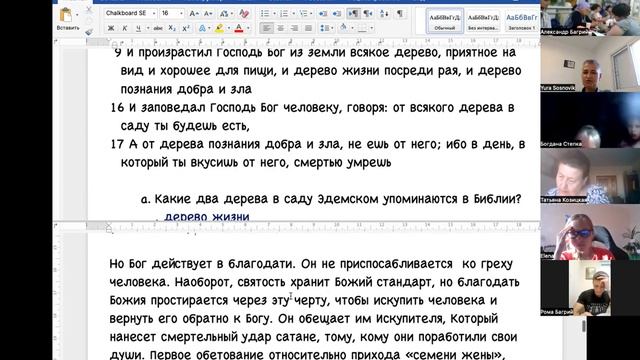
Task: Apply the Заголовок 1 heading style
Action: tap(521, 21)
